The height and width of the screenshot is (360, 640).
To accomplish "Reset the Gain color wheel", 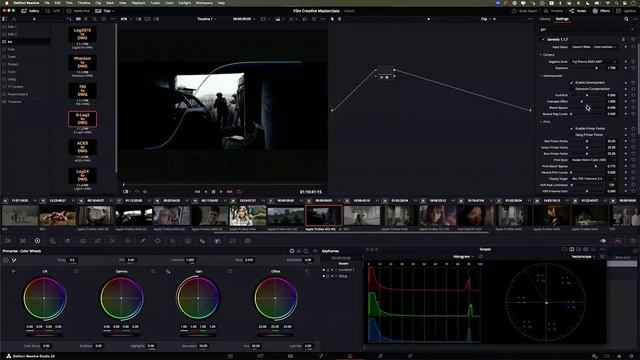I will tap(230, 271).
